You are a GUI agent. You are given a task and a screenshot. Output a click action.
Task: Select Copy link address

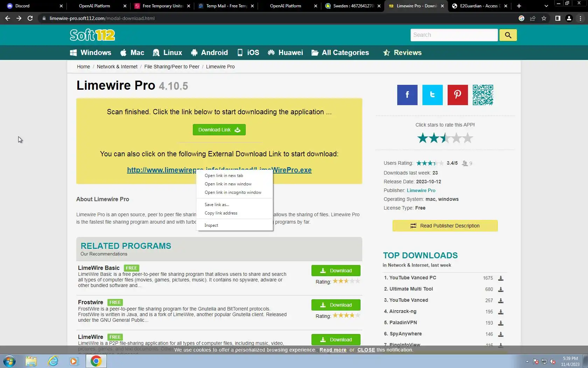coord(234,213)
